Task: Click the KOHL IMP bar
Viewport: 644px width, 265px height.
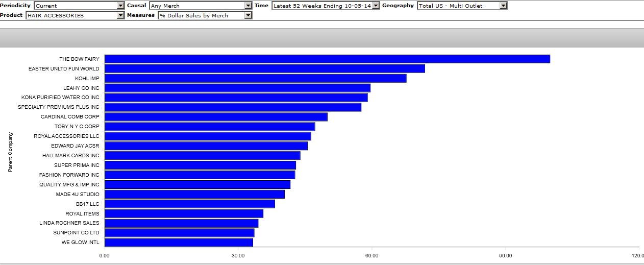Action: coord(255,78)
